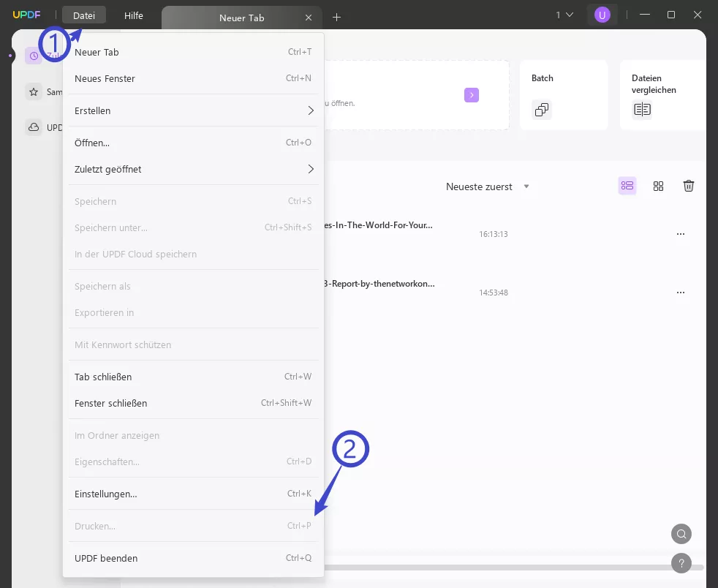The height and width of the screenshot is (588, 718).
Task: Open the Batch tool icon
Action: pyautogui.click(x=542, y=110)
